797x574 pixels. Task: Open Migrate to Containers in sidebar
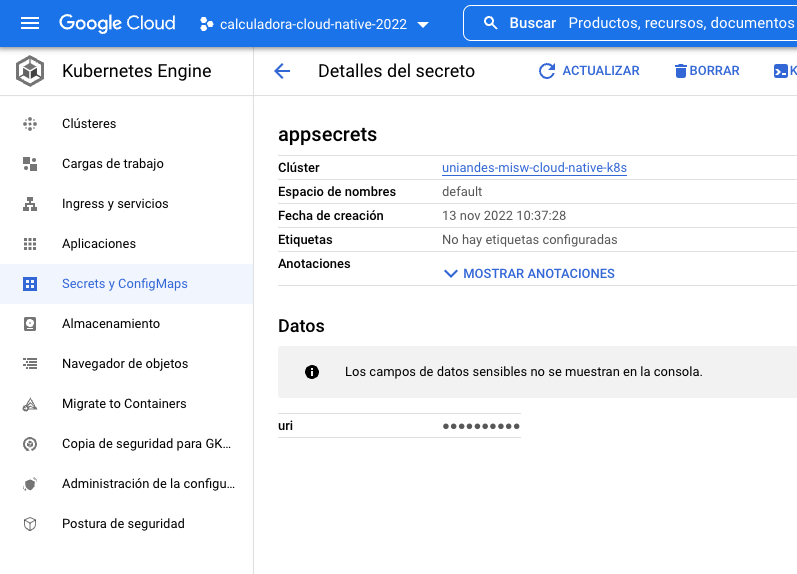point(127,404)
